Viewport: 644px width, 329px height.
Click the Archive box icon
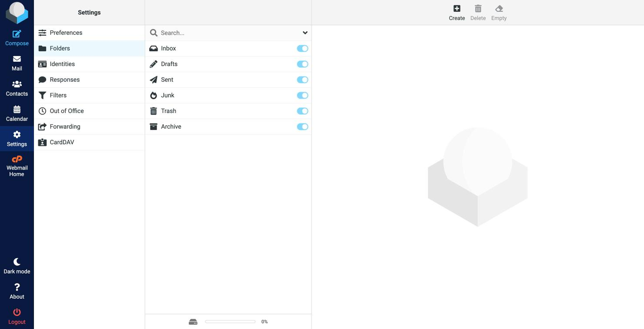pyautogui.click(x=154, y=126)
